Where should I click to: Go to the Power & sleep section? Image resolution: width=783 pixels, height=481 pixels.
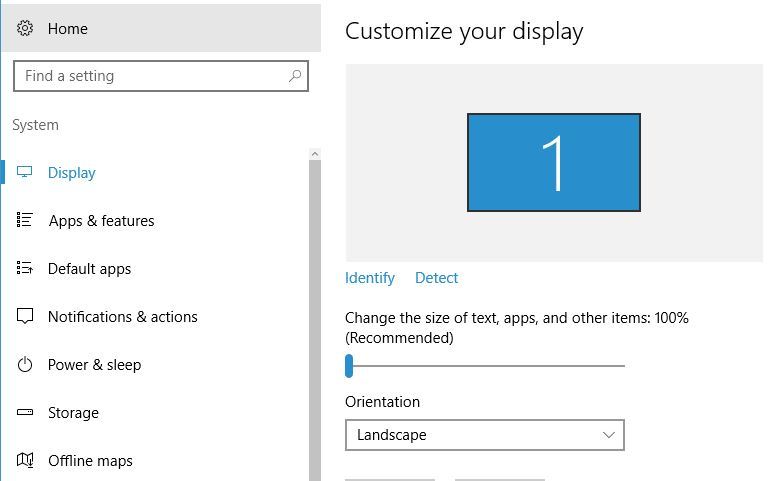click(94, 365)
